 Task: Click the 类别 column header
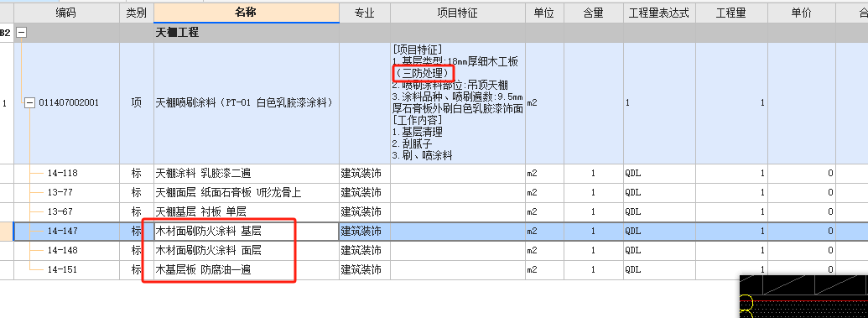point(137,13)
